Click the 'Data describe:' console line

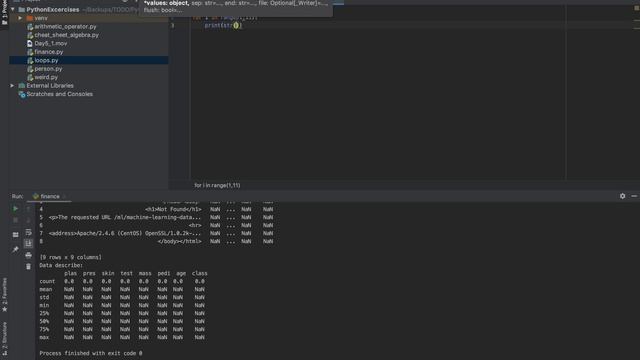tap(61, 265)
